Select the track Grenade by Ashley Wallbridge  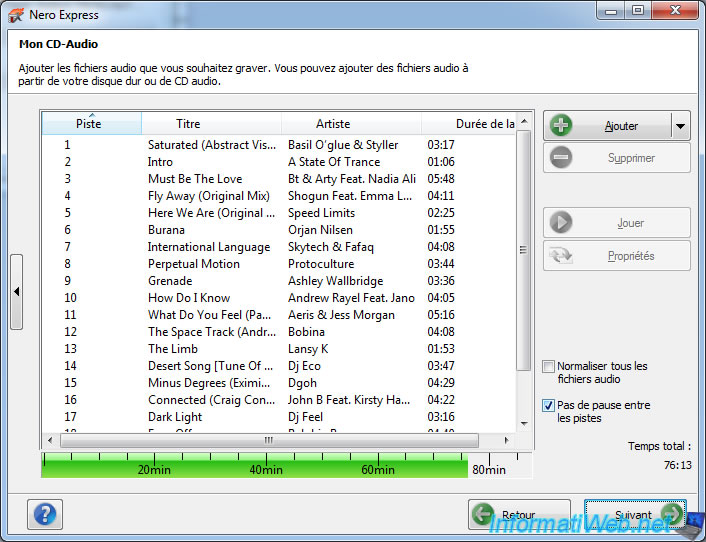(170, 281)
